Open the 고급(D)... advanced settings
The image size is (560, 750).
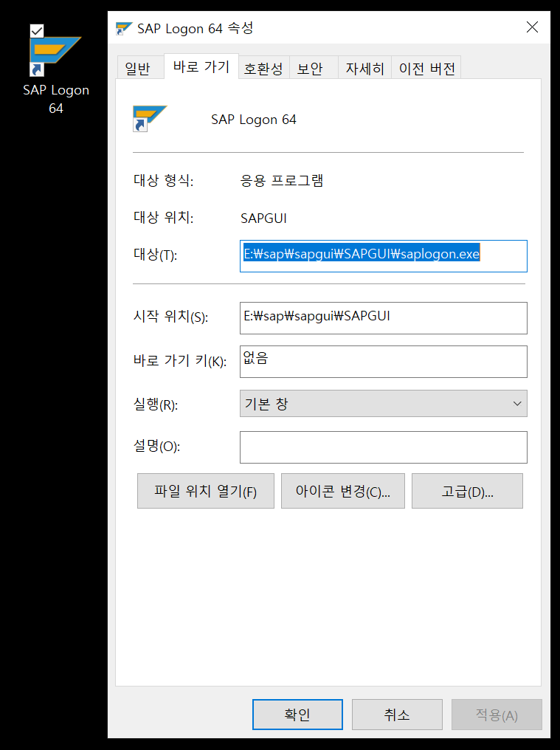pos(467,491)
